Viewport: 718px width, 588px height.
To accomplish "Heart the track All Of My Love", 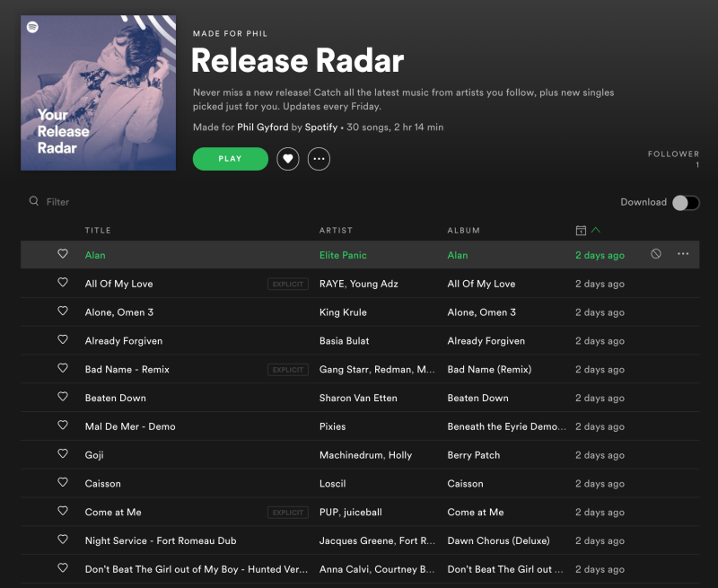I will 63,283.
